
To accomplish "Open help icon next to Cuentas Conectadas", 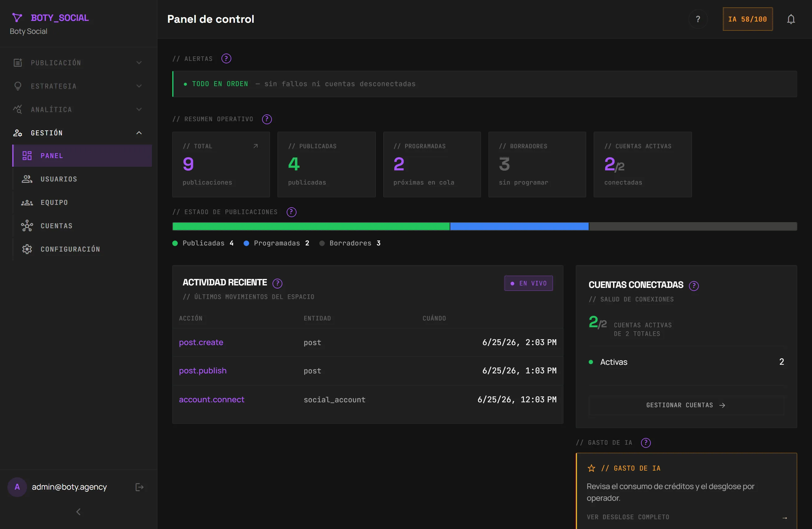I will 694,285.
